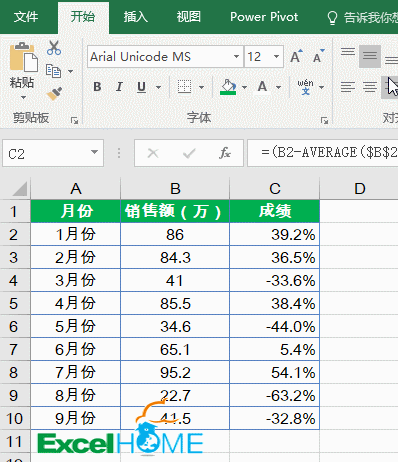Toggle Bold formatting
This screenshot has height=462, width=398.
[97, 87]
